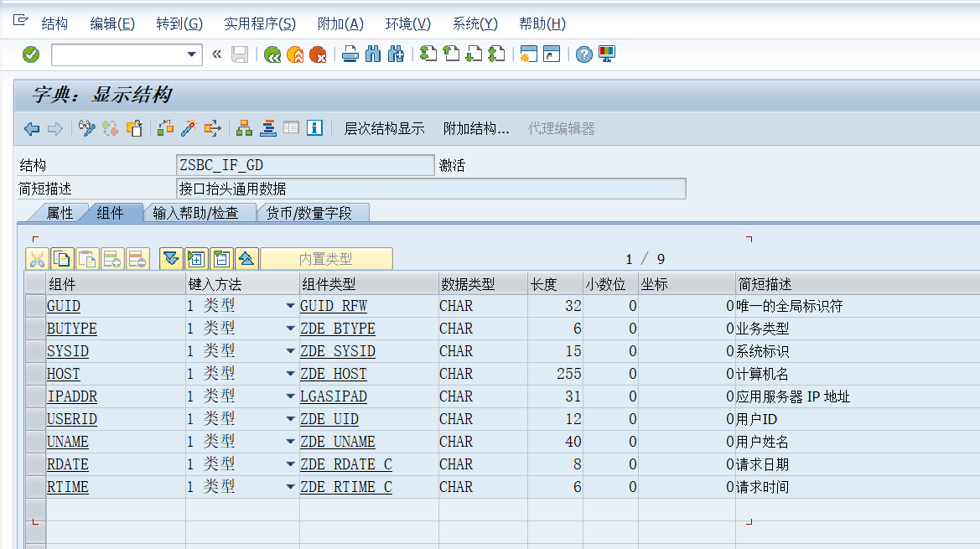The image size is (980, 549).
Task: Click the Find Next binoculars-plus icon
Action: tap(396, 54)
